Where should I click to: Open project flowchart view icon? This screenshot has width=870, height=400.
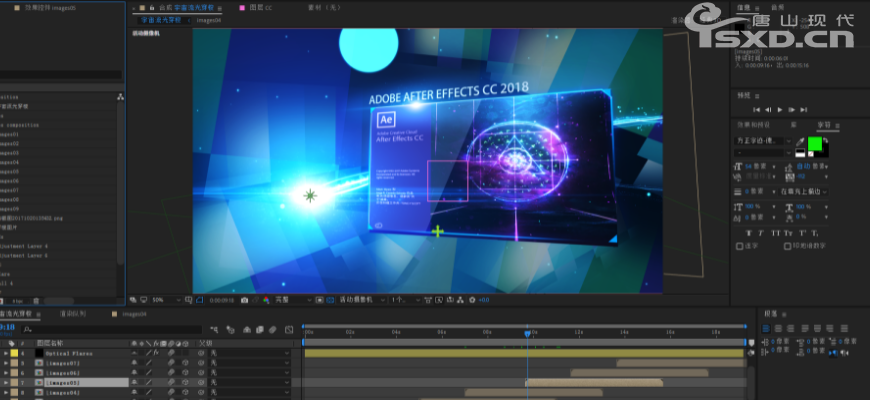pos(120,97)
